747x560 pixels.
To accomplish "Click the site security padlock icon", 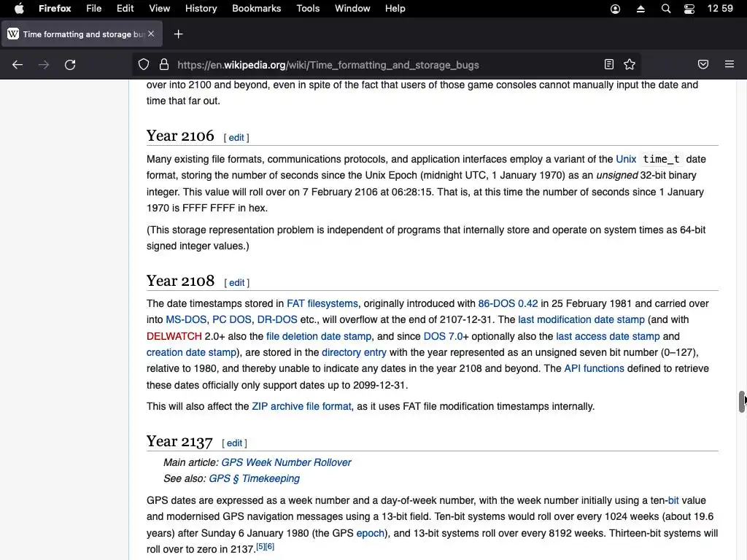I will click(164, 65).
